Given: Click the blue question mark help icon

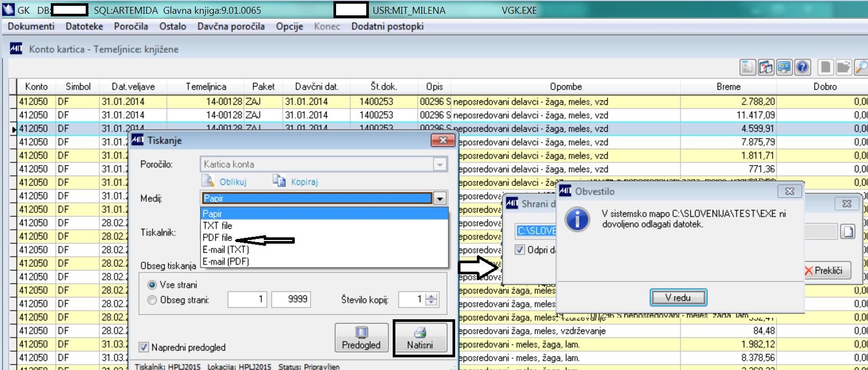Looking at the screenshot, I should (802, 67).
